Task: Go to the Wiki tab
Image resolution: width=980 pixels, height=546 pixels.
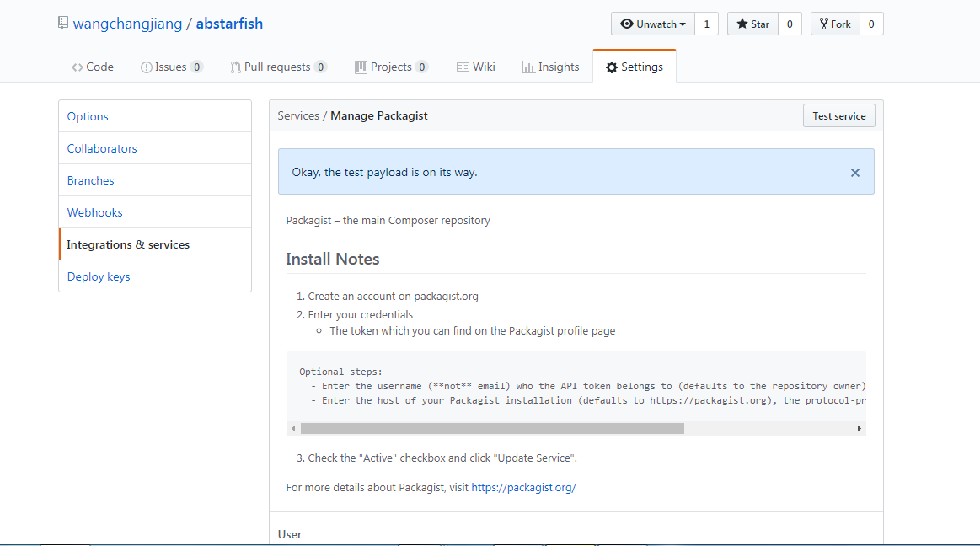Action: click(475, 67)
